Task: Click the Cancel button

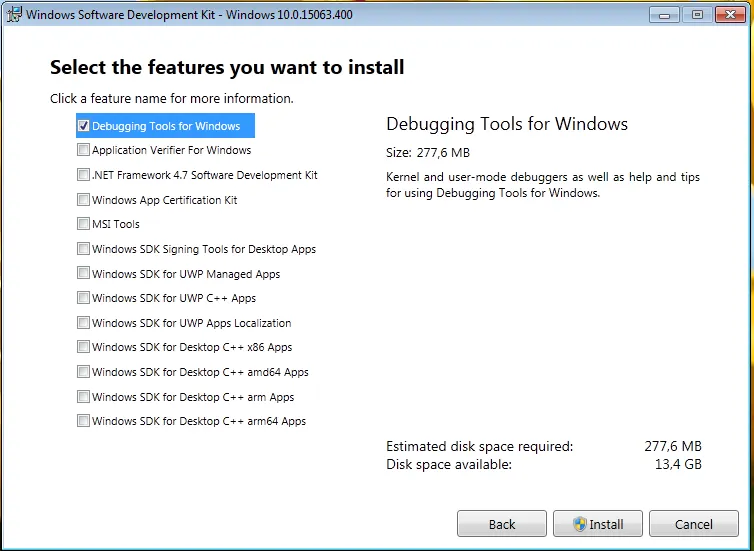Action: pos(693,524)
